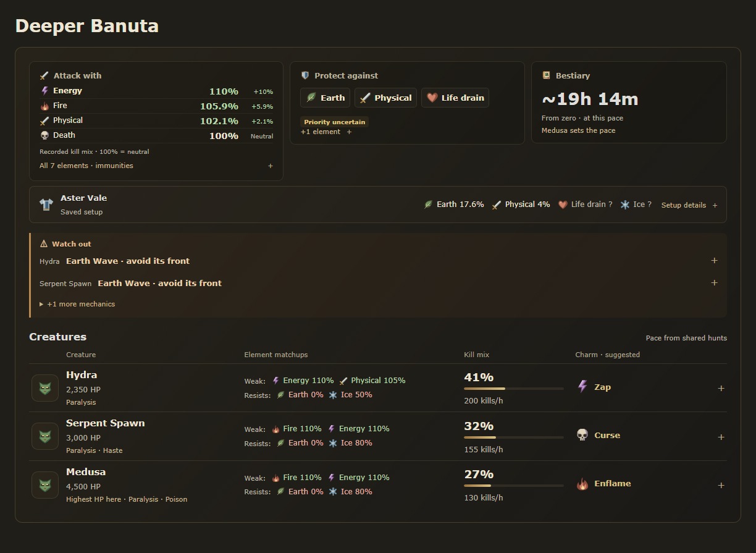Screen dimensions: 756x553
Task: Open Setup details for Aster Vale
Action: [689, 205]
